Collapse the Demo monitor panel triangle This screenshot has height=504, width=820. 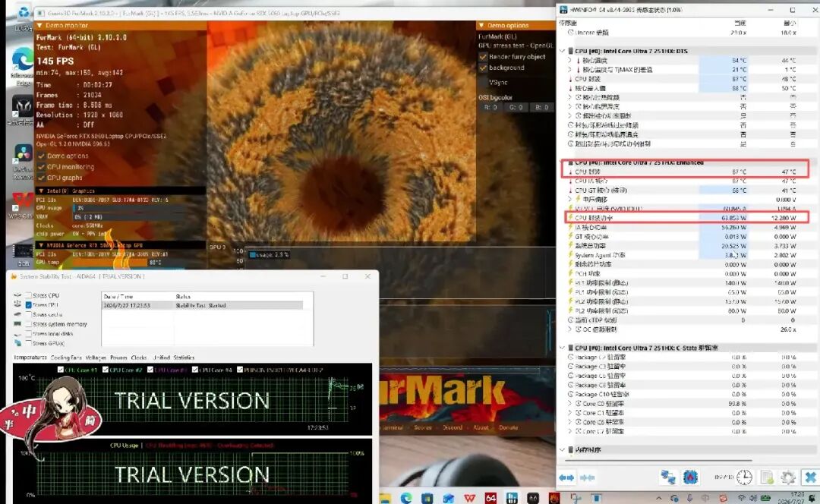tap(39, 25)
